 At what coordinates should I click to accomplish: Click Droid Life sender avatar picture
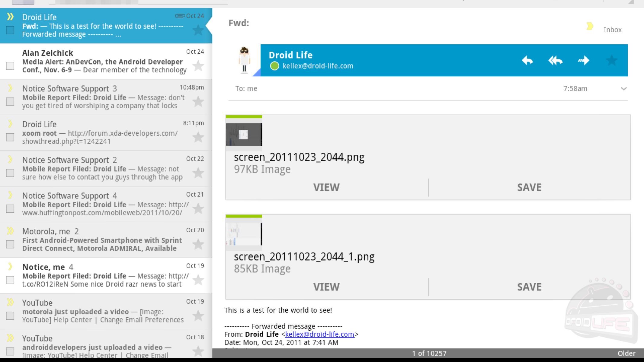244,60
